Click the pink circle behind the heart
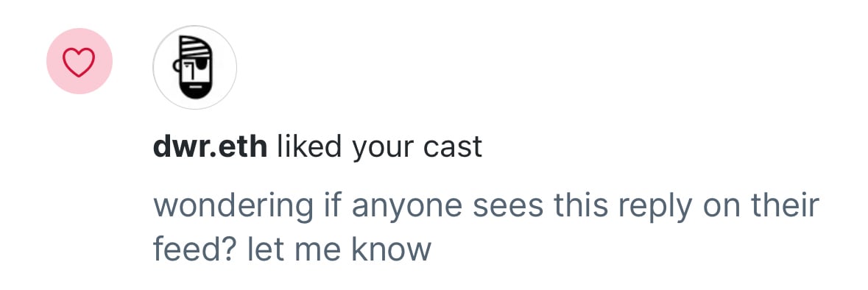 80,61
